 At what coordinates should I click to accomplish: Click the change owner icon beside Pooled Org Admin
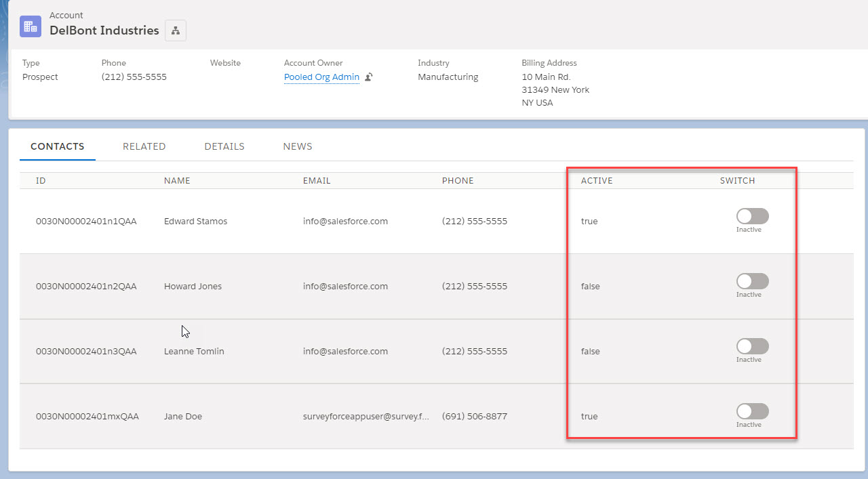click(369, 77)
